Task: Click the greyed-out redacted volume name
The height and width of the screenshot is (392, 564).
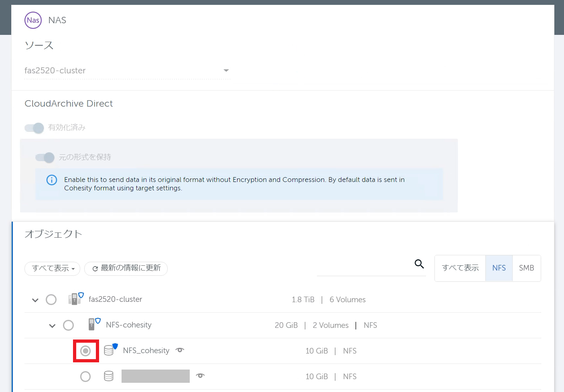Action: (x=156, y=376)
